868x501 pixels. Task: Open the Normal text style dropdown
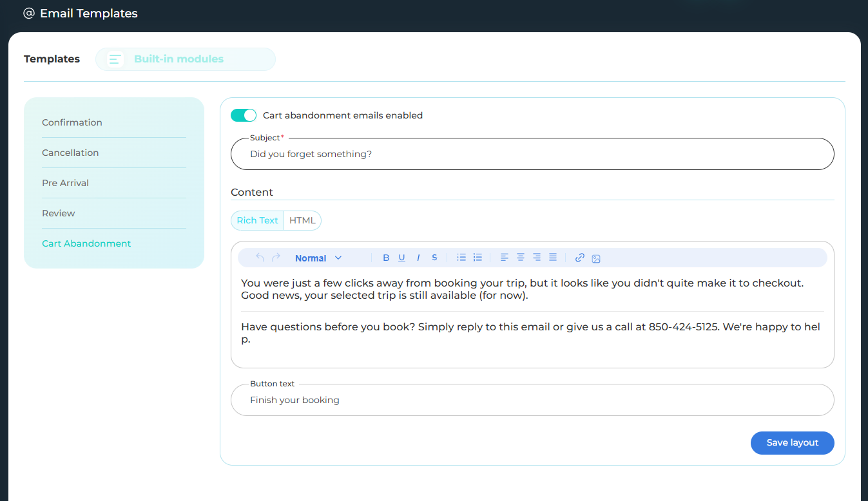[x=318, y=258]
